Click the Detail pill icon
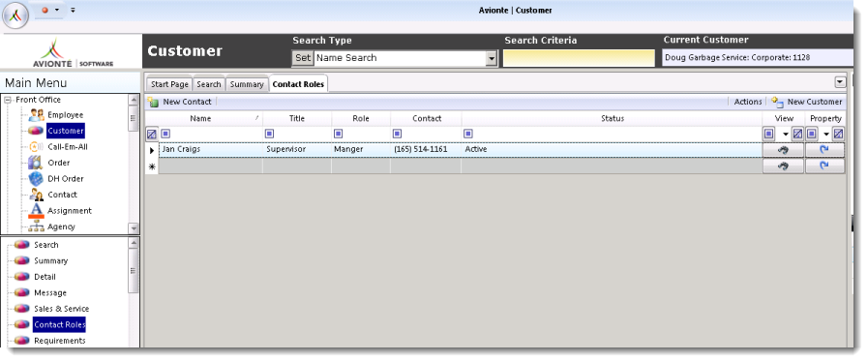 22,277
